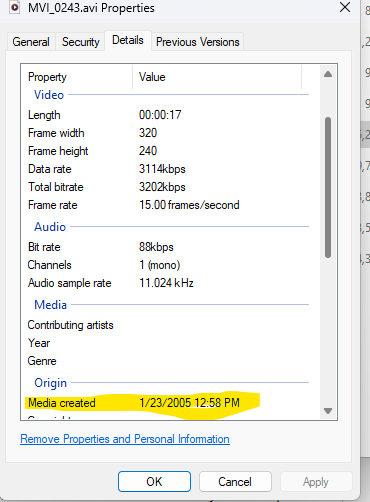Select the Frame rate row
Image resolution: width=370 pixels, height=502 pixels.
(x=168, y=205)
